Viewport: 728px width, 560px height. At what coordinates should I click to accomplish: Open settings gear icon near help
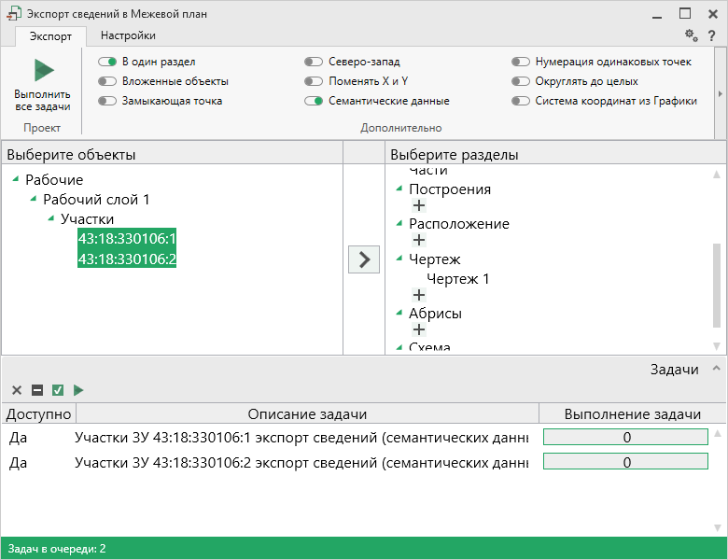[x=692, y=35]
